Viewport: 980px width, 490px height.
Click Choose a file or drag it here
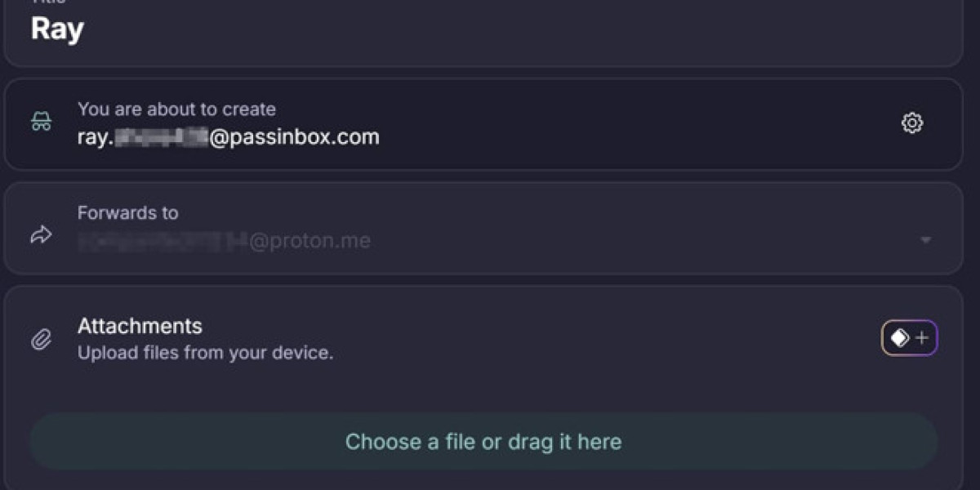(x=483, y=441)
